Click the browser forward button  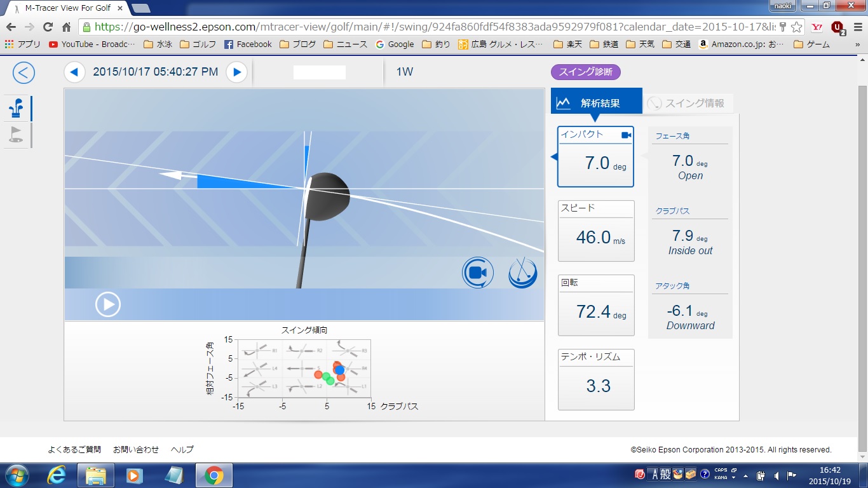(x=29, y=27)
